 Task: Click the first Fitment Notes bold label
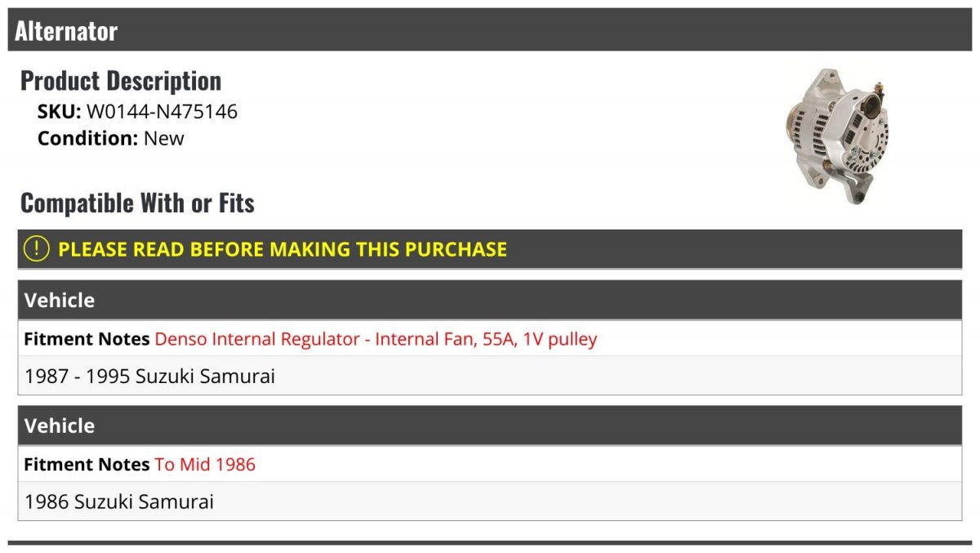[x=87, y=338]
